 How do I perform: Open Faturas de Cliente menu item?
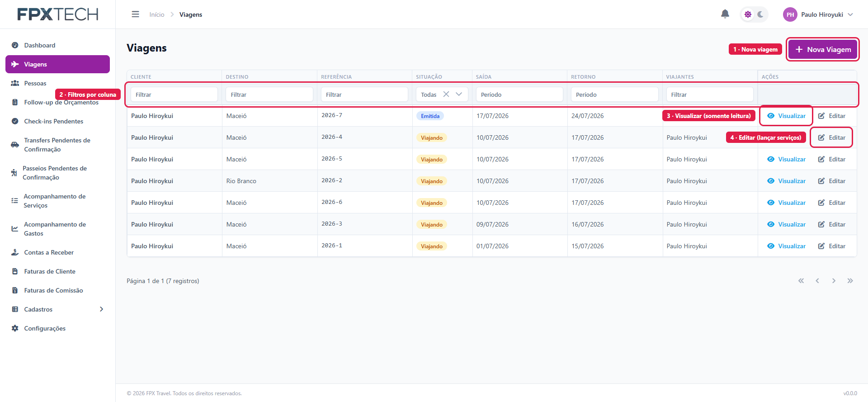coord(57,271)
